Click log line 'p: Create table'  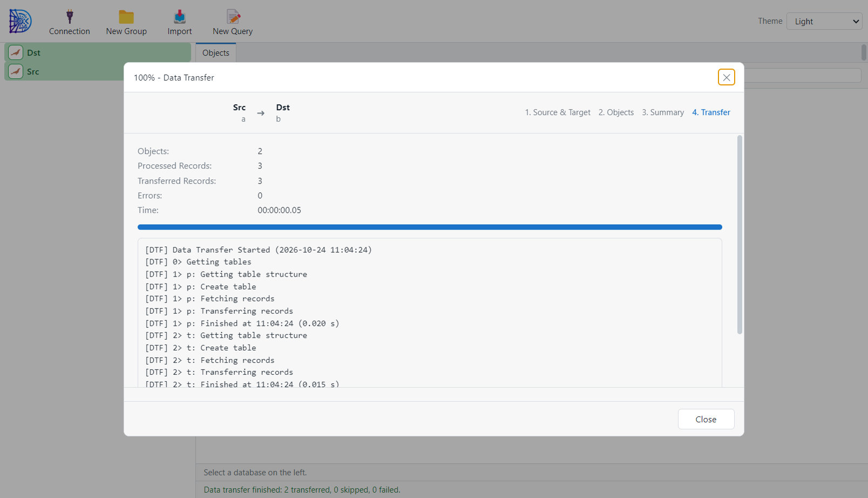(x=201, y=287)
